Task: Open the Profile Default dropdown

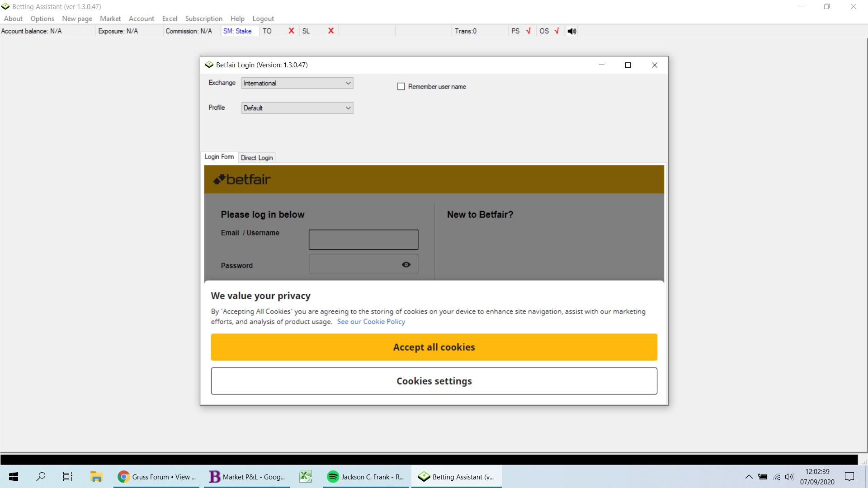Action: [x=297, y=108]
